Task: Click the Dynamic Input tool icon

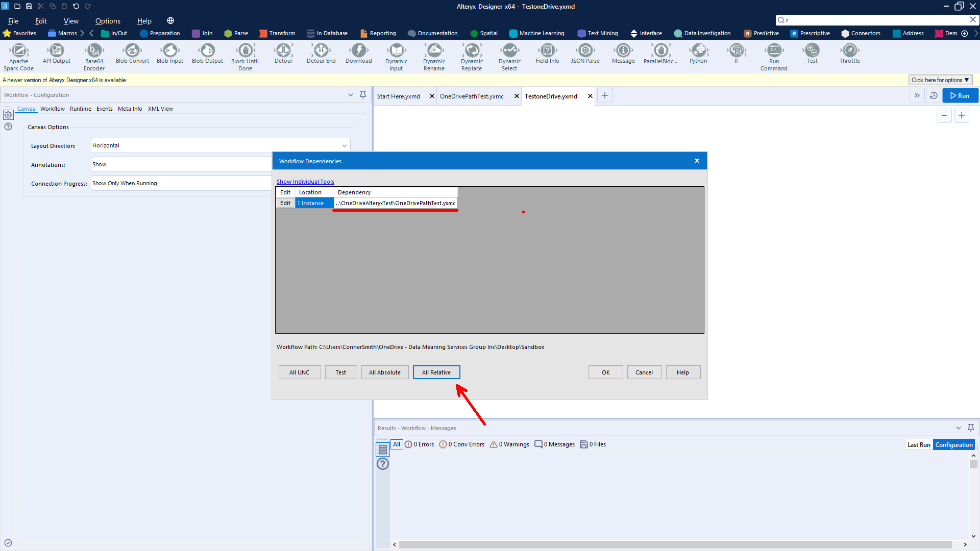Action: pos(396,51)
